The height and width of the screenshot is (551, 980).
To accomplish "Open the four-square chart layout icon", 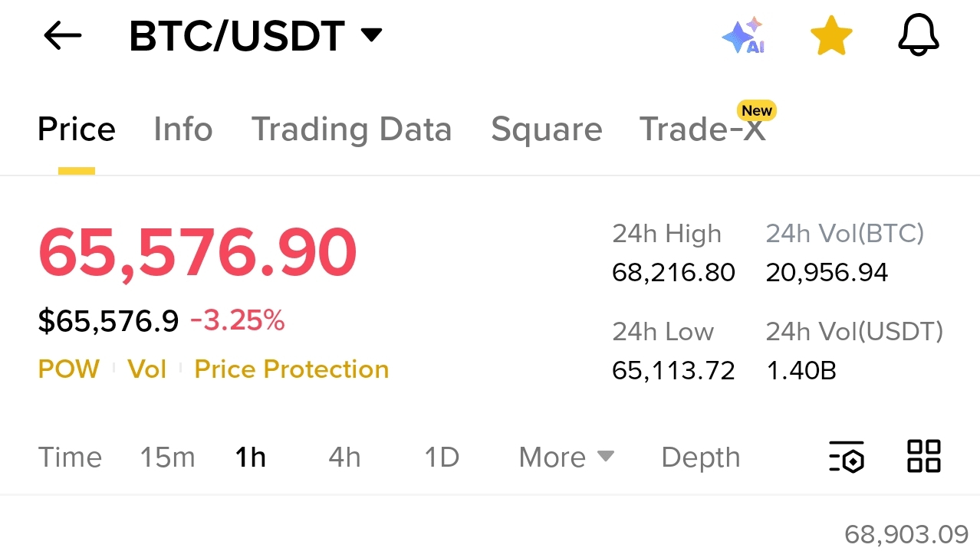I will [x=924, y=456].
